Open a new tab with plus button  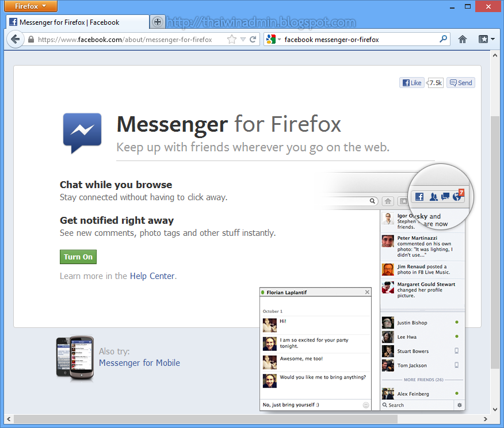click(x=157, y=22)
